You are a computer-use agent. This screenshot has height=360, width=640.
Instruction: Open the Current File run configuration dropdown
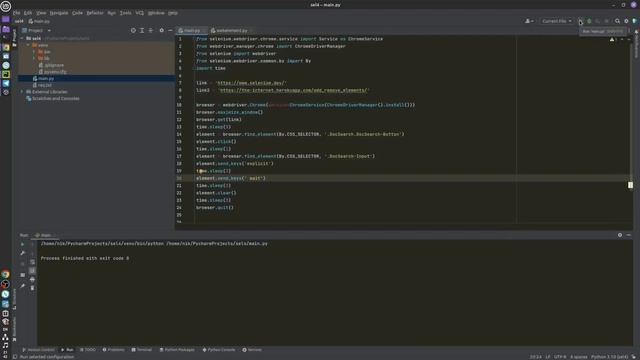pyautogui.click(x=557, y=21)
